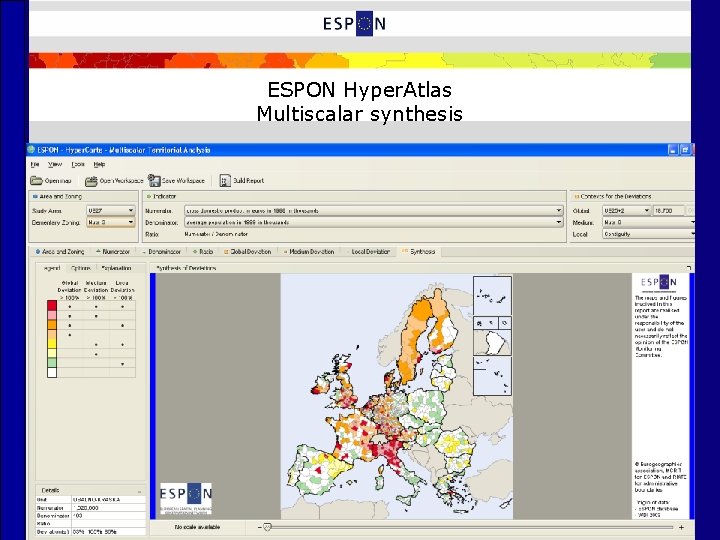Switch to the Local Deviation tab

368,252
